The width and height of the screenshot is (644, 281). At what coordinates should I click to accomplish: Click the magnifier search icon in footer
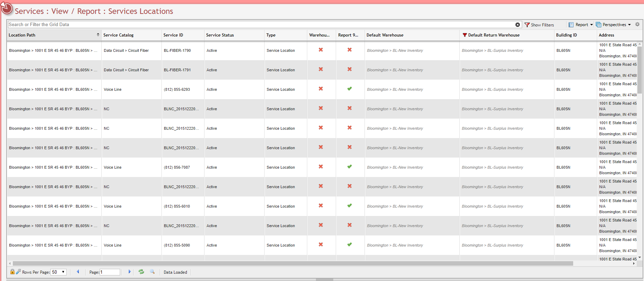[152, 272]
